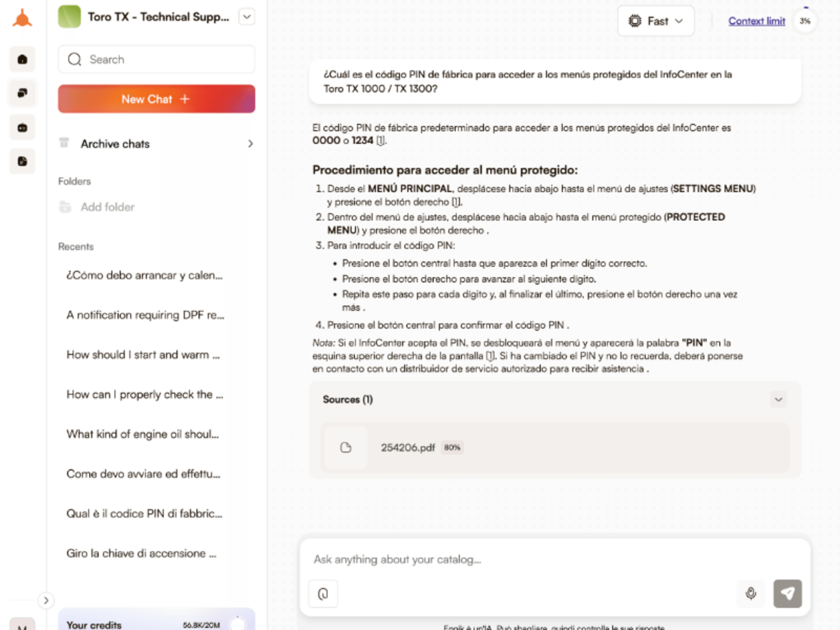Open the bot assistant icon in sidebar
This screenshot has height=630, width=840.
tap(22, 127)
